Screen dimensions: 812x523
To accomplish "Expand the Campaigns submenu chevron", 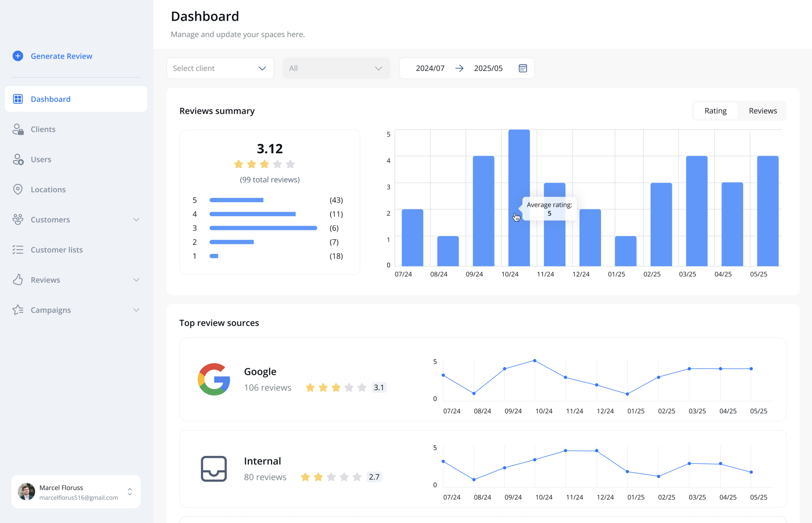I will [x=136, y=310].
